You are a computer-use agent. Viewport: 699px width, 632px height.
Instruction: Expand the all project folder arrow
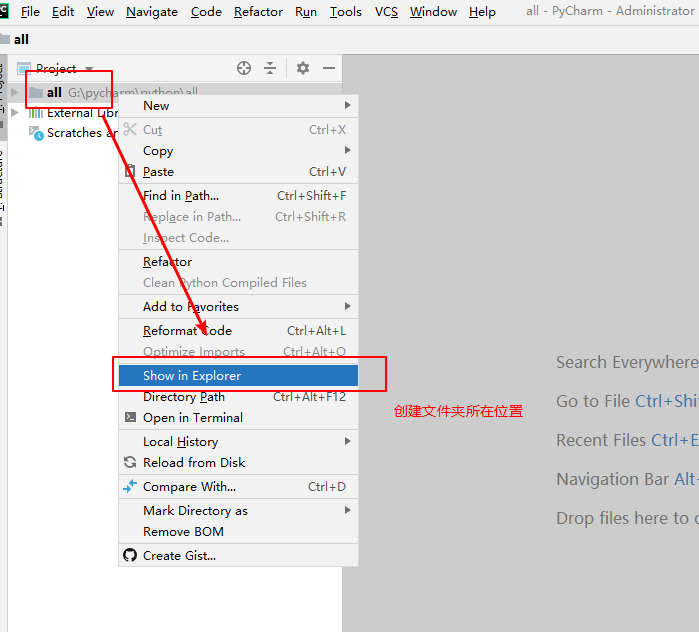click(15, 92)
